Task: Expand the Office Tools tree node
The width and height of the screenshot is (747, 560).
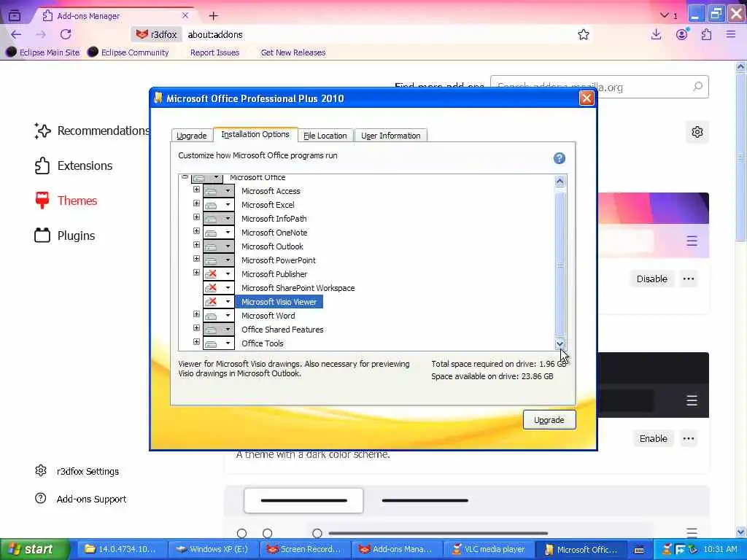Action: (x=196, y=341)
